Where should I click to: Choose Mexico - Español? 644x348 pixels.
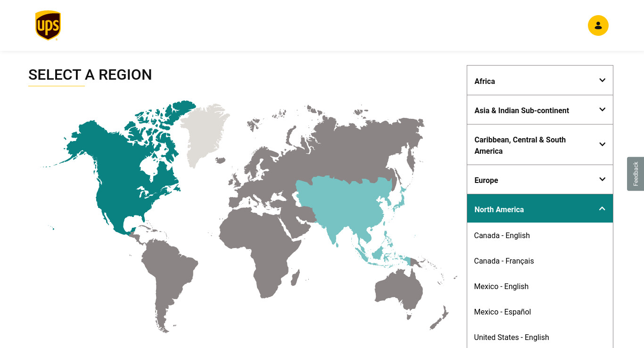pos(503,312)
